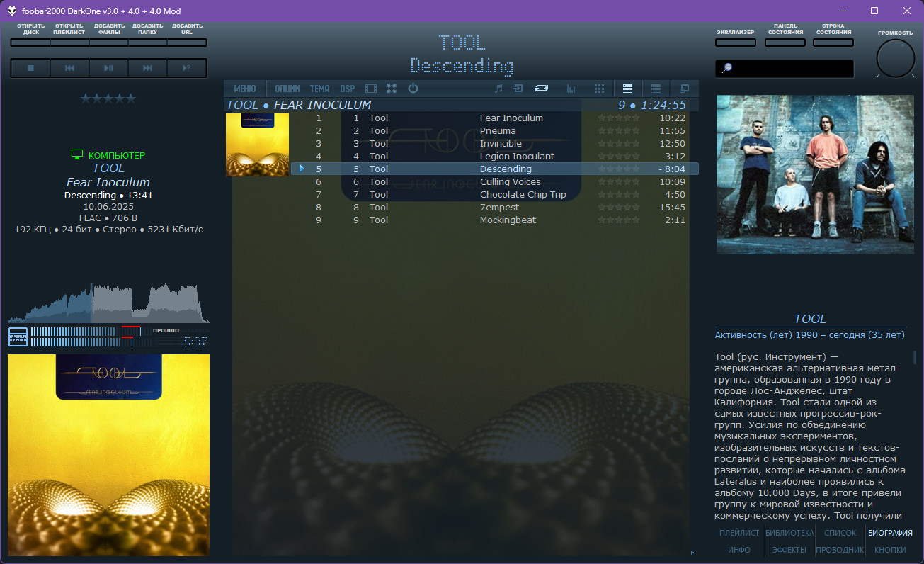Select the plain list layout icon
The height and width of the screenshot is (564, 924).
656,89
